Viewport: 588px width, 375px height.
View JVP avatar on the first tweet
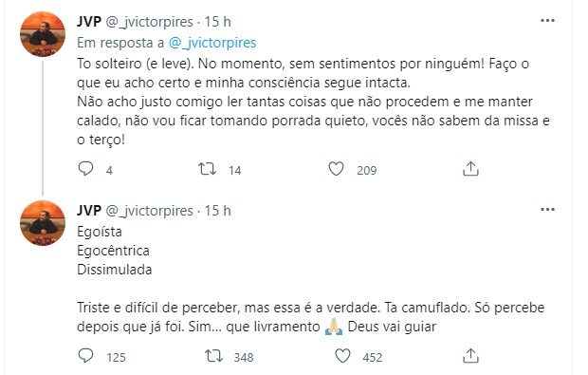tap(43, 34)
